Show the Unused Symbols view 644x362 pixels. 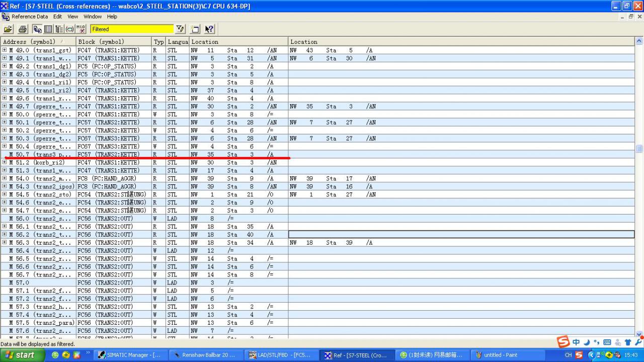[x=70, y=29]
